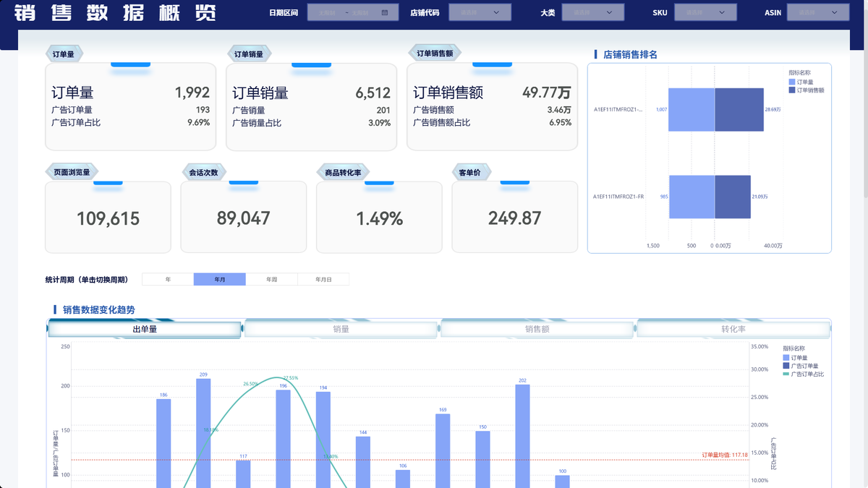Click the 会话次数 value 89,047
The height and width of the screenshot is (488, 868).
pyautogui.click(x=244, y=218)
